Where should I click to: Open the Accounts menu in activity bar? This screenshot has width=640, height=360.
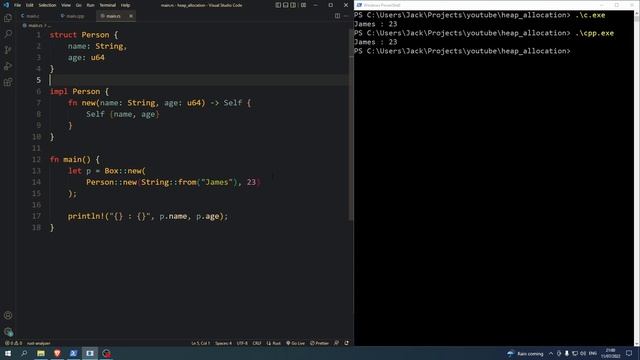tap(8, 315)
